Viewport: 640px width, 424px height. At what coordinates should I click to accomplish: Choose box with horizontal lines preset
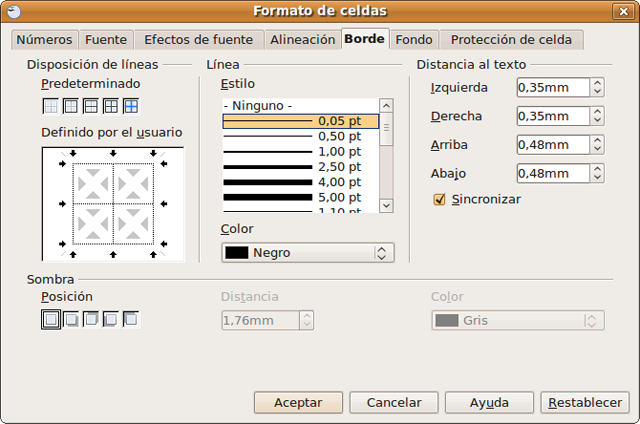[90, 105]
